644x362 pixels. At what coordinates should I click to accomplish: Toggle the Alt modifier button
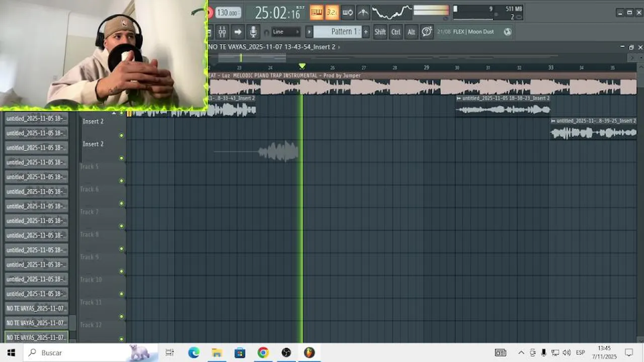click(x=411, y=32)
